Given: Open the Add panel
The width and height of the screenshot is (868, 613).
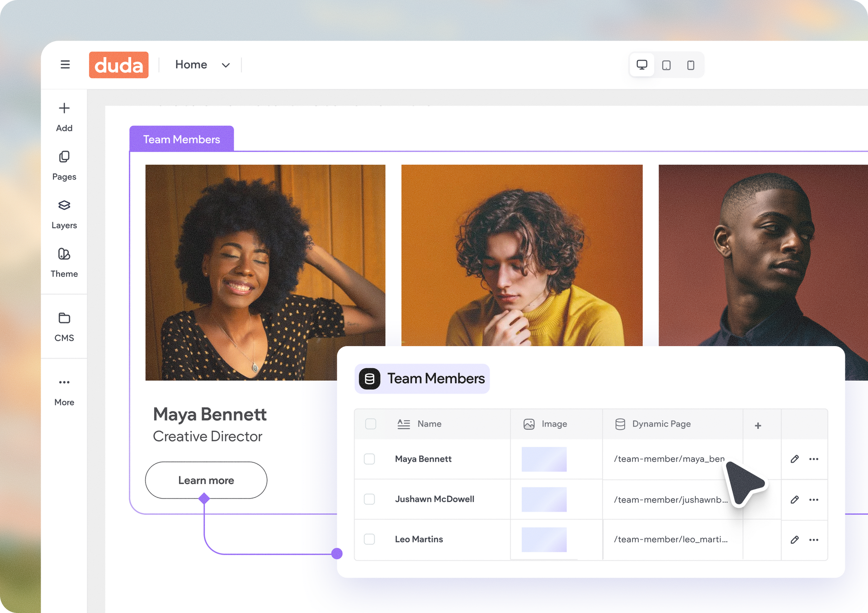Looking at the screenshot, I should 64,117.
